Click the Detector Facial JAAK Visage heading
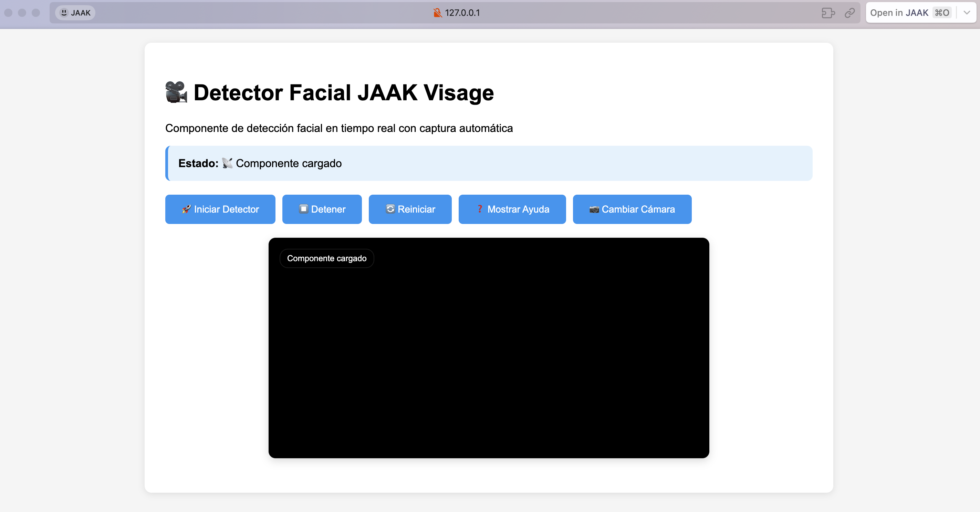Image resolution: width=980 pixels, height=512 pixels. point(343,92)
